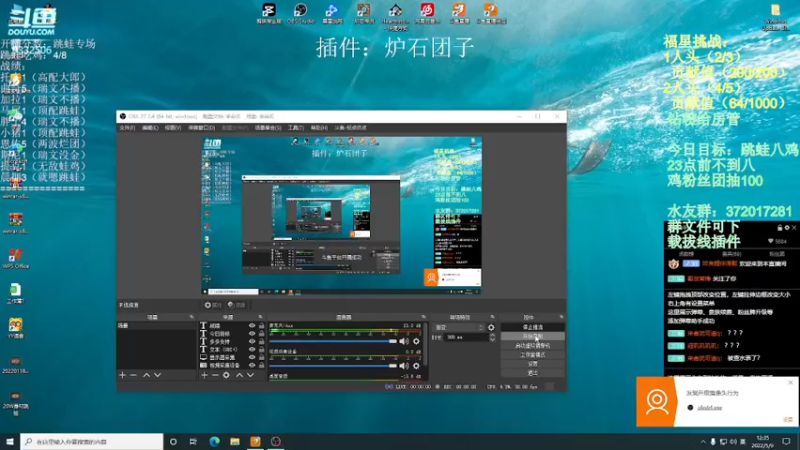This screenshot has height=450, width=800.
Task: Open the chat overlay gear settings
Action: 787,228
